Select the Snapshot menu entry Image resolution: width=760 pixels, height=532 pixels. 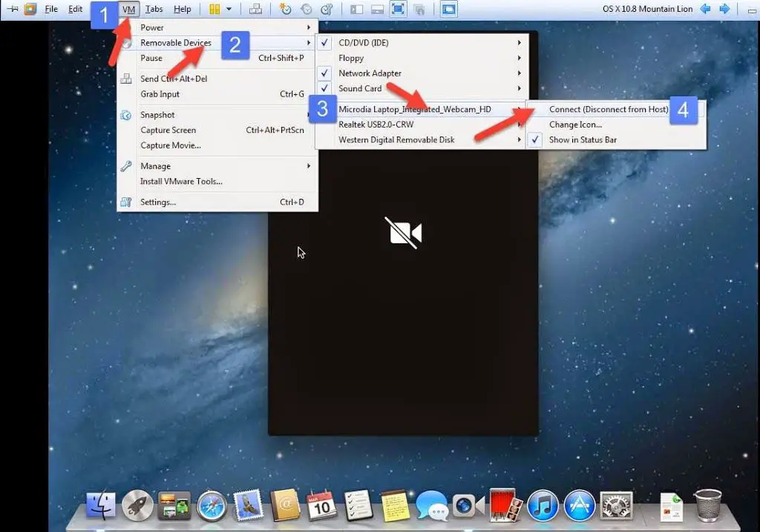(x=217, y=115)
